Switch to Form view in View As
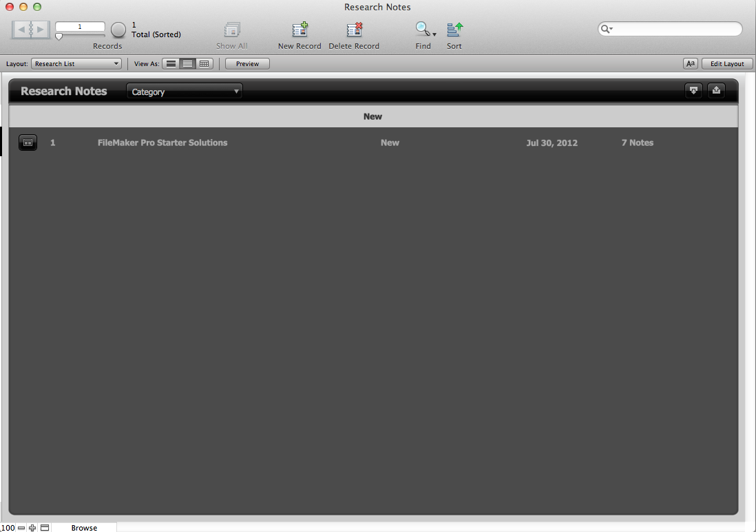756x532 pixels. [169, 63]
